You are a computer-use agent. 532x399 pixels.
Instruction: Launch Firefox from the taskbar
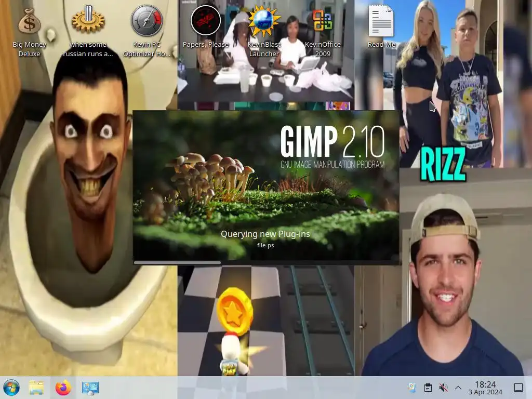click(x=63, y=388)
